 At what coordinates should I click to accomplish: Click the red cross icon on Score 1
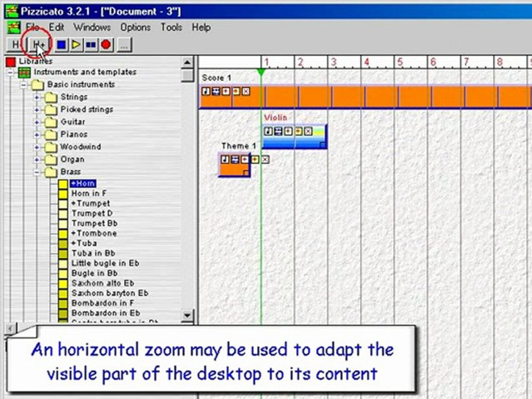tap(226, 91)
